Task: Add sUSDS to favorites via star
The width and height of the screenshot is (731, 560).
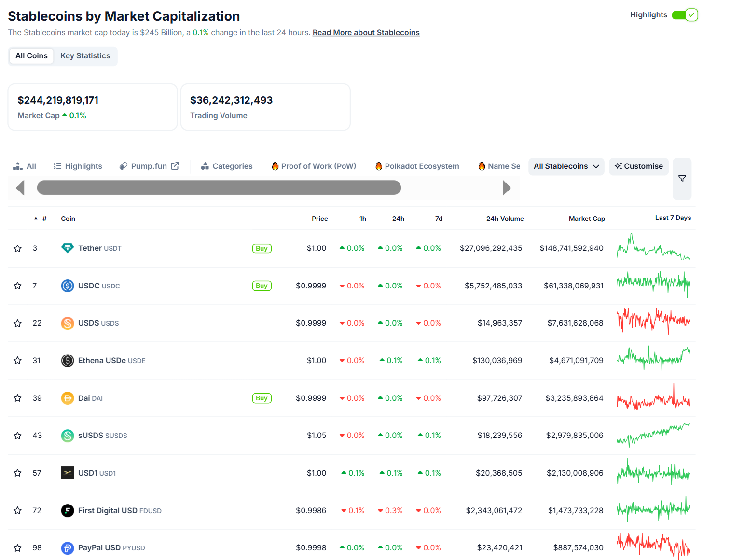Action: pos(18,436)
